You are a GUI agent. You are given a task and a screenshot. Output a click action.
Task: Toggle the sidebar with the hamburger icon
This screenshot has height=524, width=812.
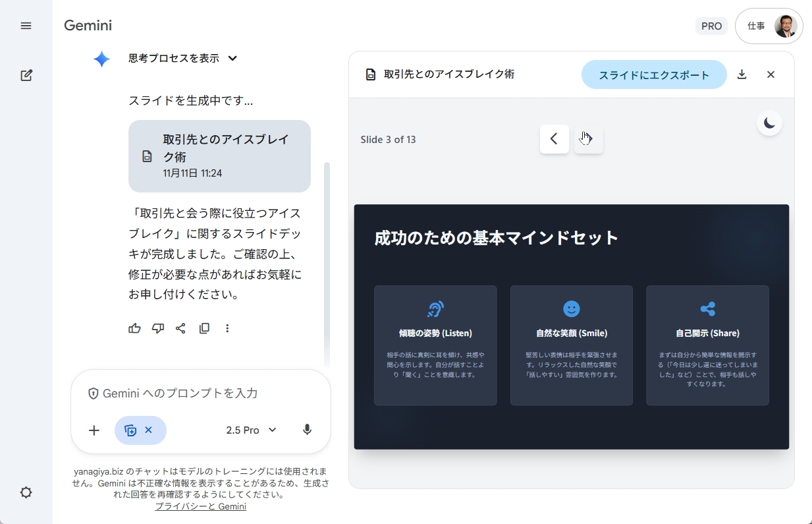(x=26, y=26)
